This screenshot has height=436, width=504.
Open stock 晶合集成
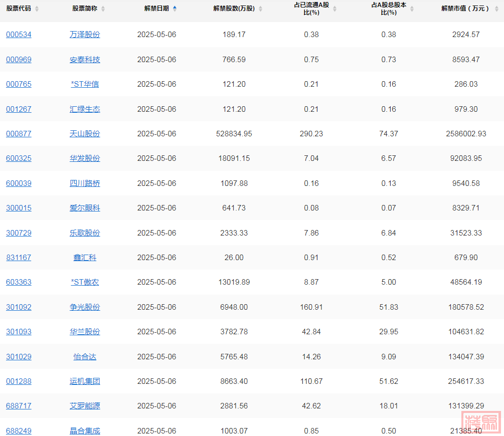(x=85, y=431)
